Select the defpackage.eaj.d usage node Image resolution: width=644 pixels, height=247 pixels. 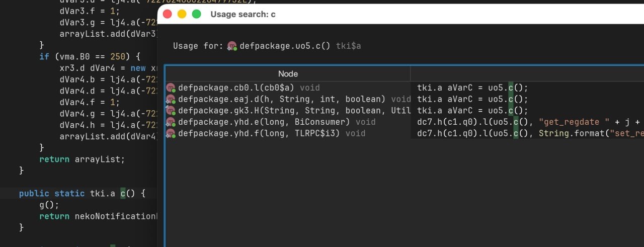coord(281,99)
